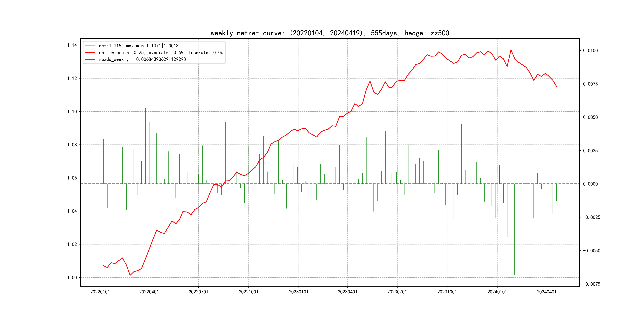Click the x-axis date label 20220101
Image resolution: width=644 pixels, height=322 pixels.
100,292
